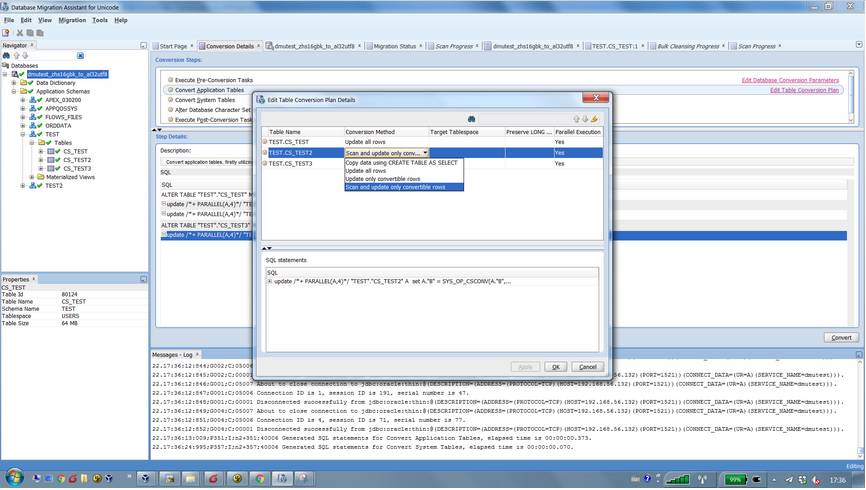Click the Materialized Views folder icon

pos(40,177)
